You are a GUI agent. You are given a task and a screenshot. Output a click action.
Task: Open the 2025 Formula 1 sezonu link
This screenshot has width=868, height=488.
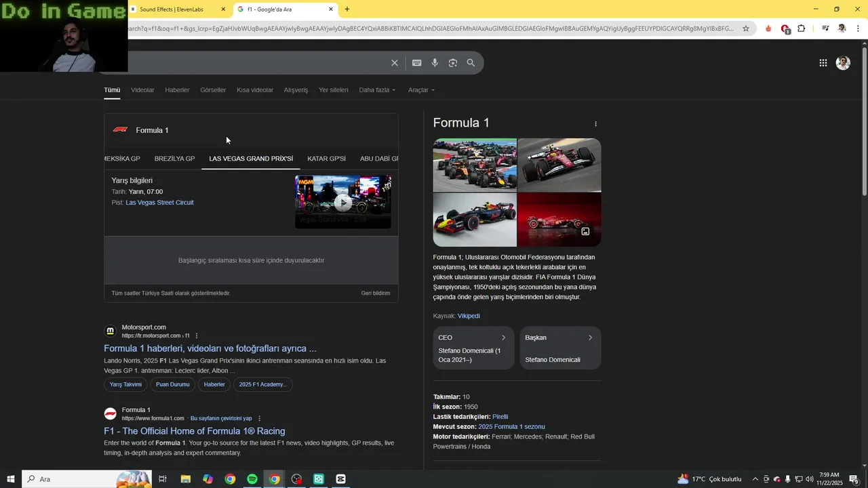pyautogui.click(x=511, y=427)
